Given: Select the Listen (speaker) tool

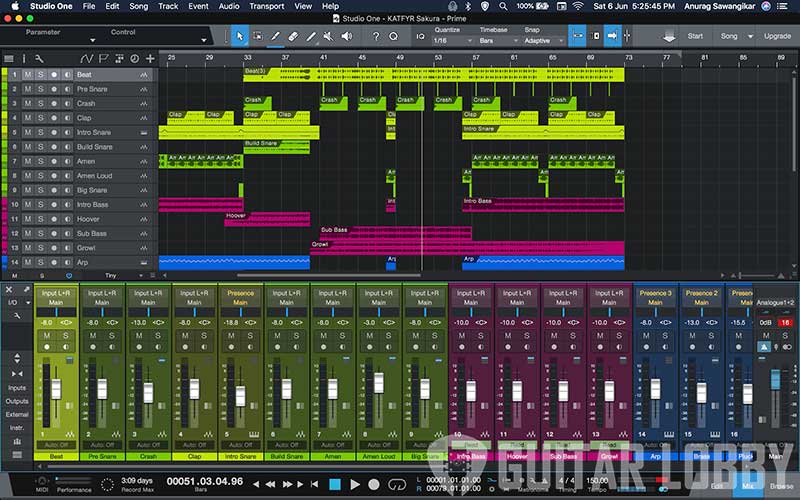Looking at the screenshot, I should coord(346,36).
